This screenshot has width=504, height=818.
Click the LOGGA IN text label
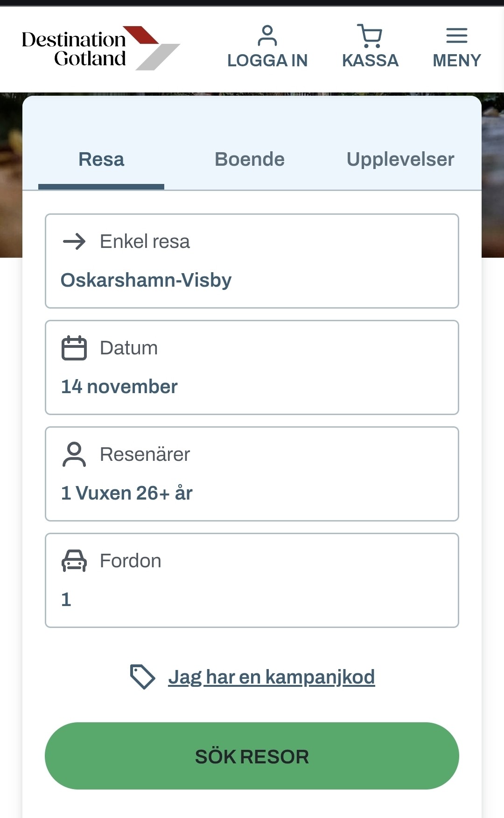point(267,61)
